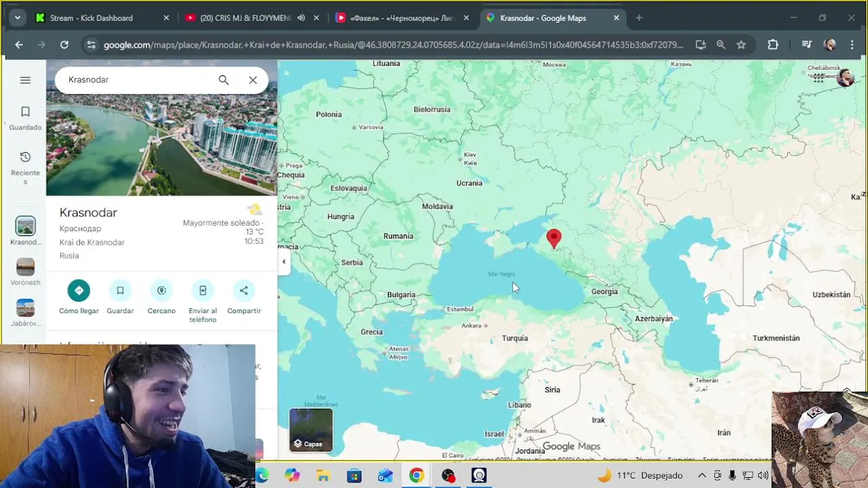
Task: Open the 11°C Despejado weather widget
Action: click(639, 476)
